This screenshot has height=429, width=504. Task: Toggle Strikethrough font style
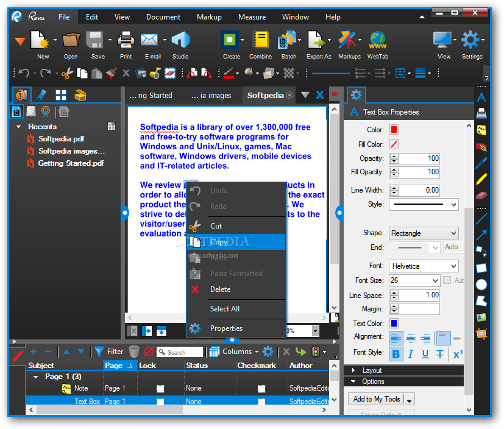click(440, 354)
